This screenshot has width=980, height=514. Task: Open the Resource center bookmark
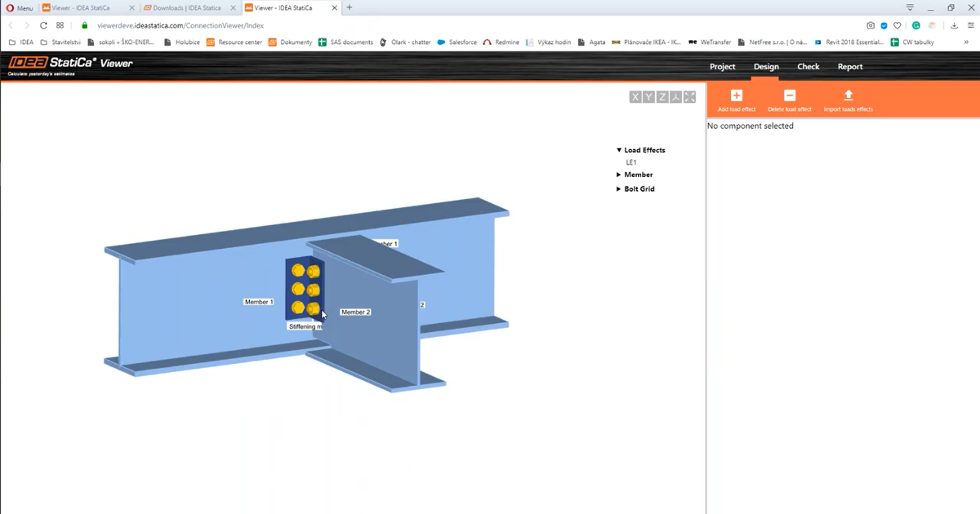tap(236, 42)
